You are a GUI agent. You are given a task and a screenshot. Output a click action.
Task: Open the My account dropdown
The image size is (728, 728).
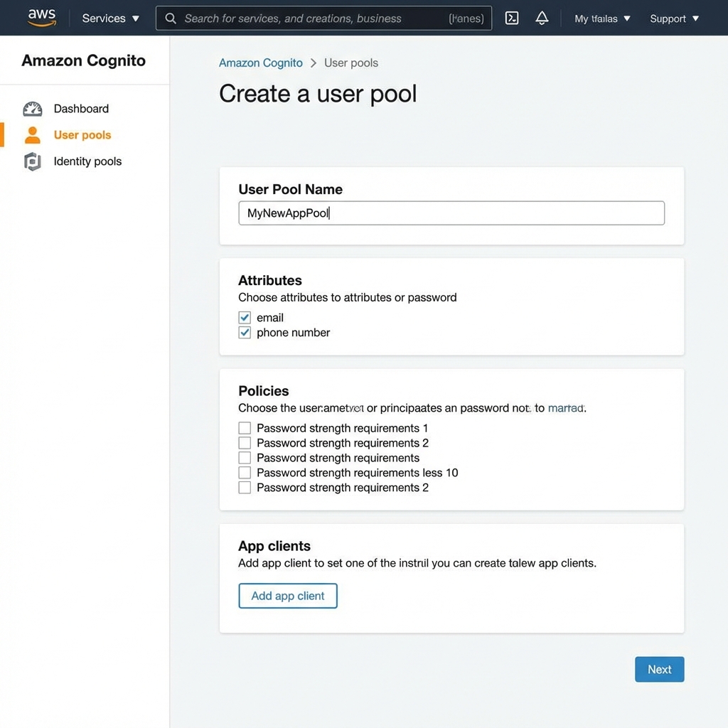pyautogui.click(x=601, y=18)
